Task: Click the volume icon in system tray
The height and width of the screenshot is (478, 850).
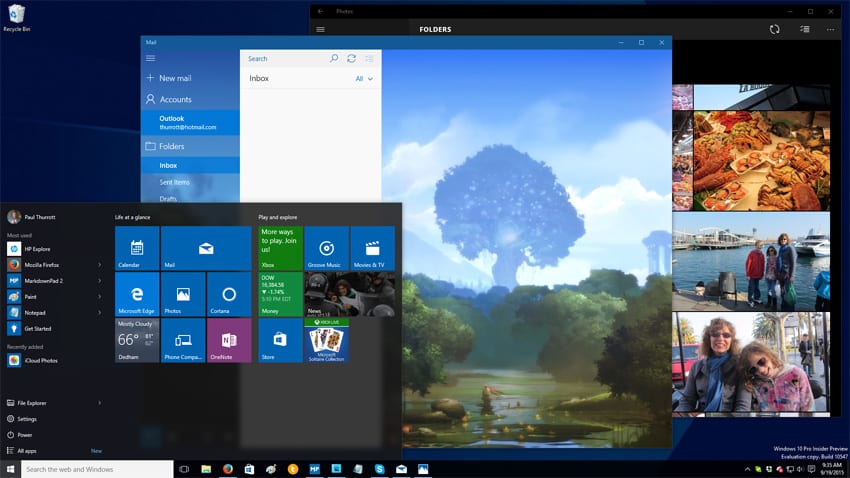Action: [x=800, y=469]
